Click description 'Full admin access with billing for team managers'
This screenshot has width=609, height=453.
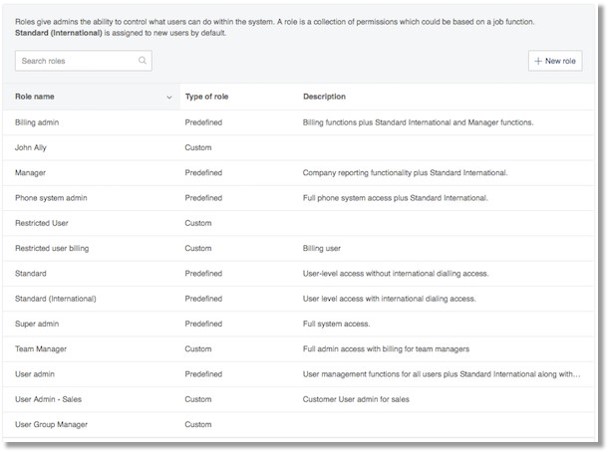386,349
